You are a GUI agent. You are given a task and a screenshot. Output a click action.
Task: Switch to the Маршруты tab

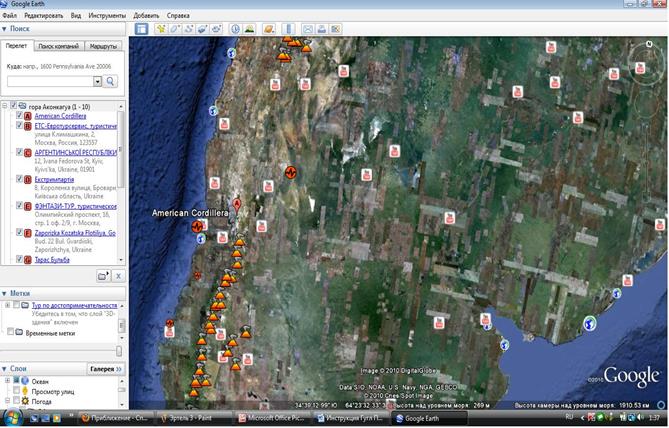pos(103,46)
